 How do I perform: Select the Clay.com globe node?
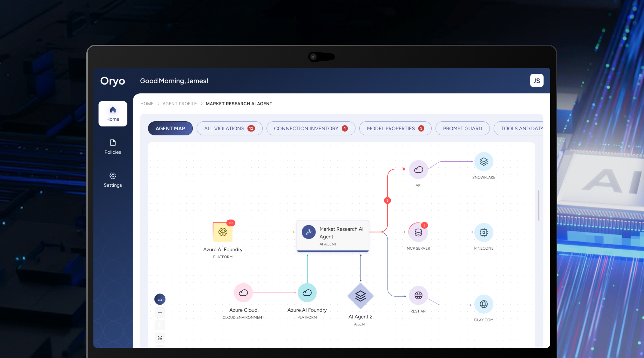(483, 304)
